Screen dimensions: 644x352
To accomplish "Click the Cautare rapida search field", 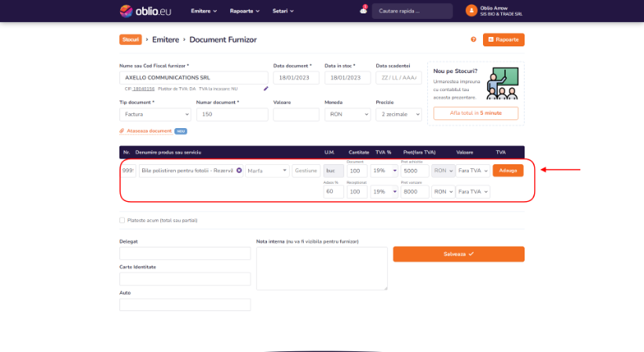I will click(x=412, y=11).
